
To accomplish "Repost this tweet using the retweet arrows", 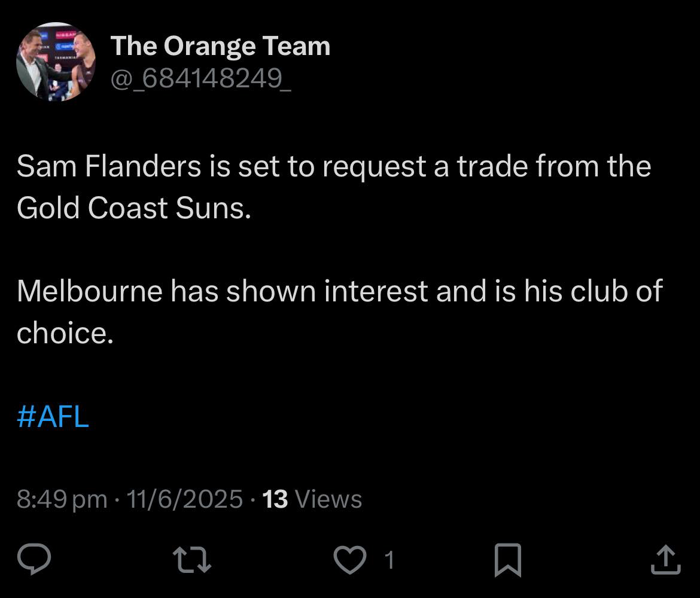I will [x=192, y=560].
